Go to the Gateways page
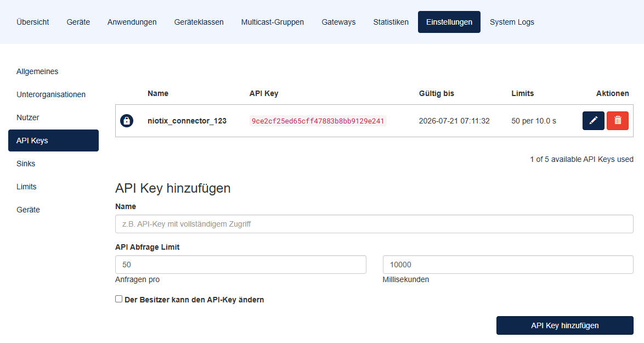 coord(338,22)
